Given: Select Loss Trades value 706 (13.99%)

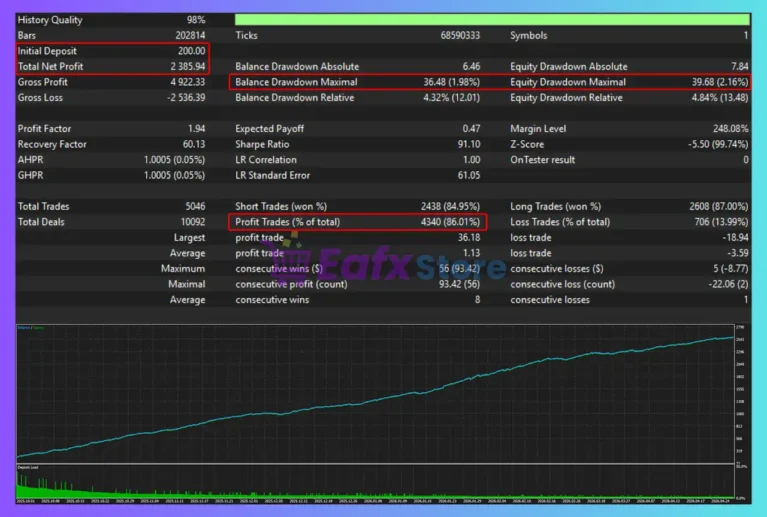Looking at the screenshot, I should pos(722,222).
